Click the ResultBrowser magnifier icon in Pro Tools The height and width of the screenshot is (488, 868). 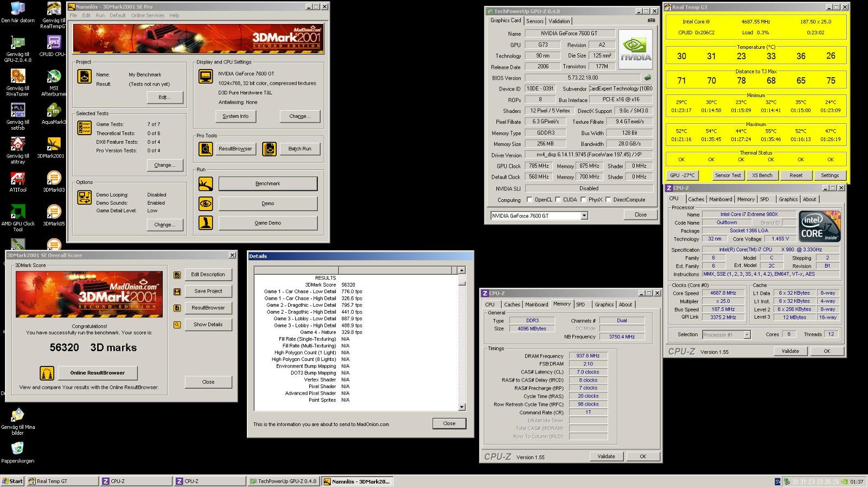click(206, 149)
